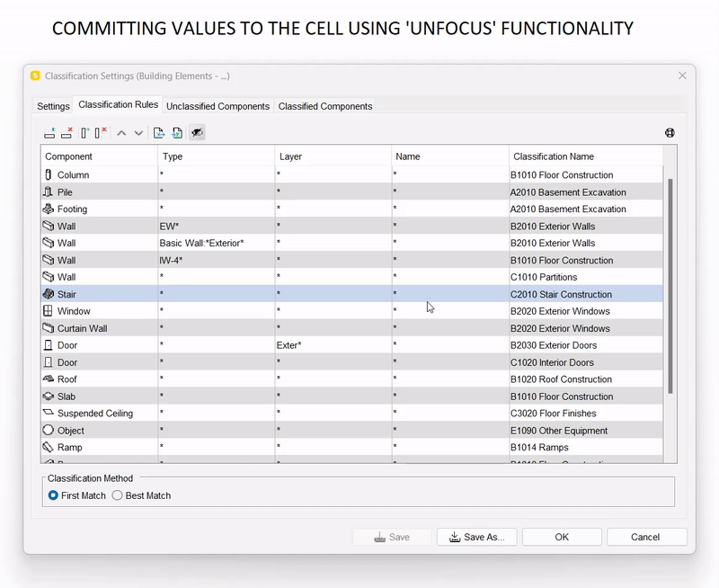The width and height of the screenshot is (719, 588).
Task: Click the Slab component icon
Action: (49, 396)
